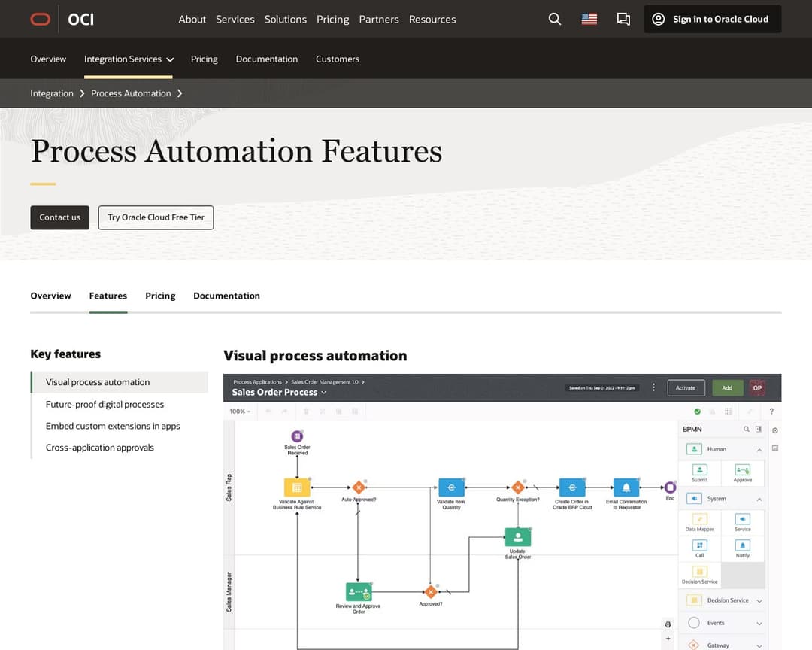Screen dimensions: 812x650
Task: Collapse the Human category in the palette
Action: click(758, 448)
